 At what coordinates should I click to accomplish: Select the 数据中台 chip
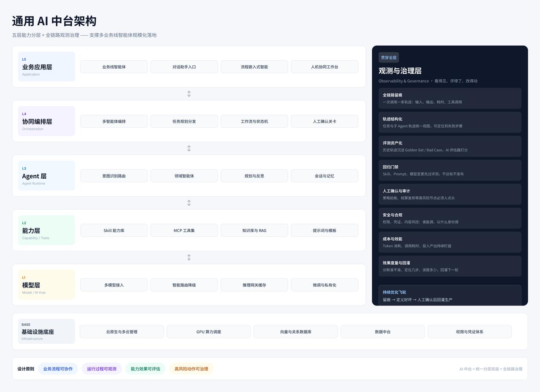(383, 332)
